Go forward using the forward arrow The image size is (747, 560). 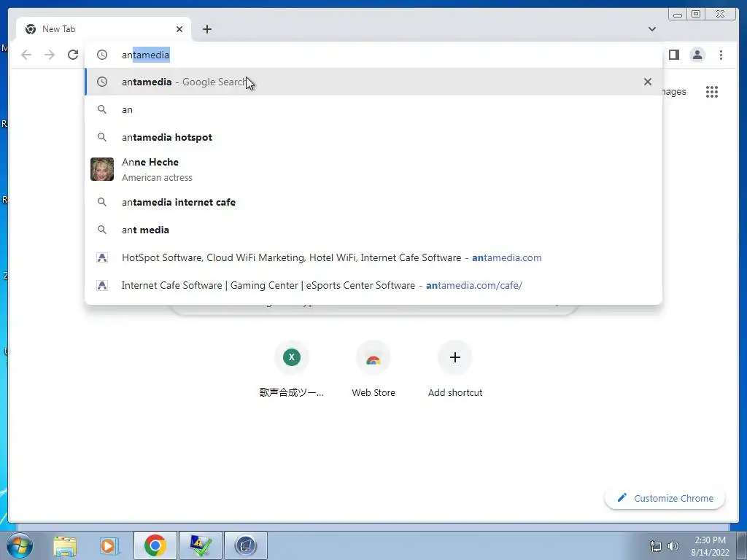(x=50, y=55)
